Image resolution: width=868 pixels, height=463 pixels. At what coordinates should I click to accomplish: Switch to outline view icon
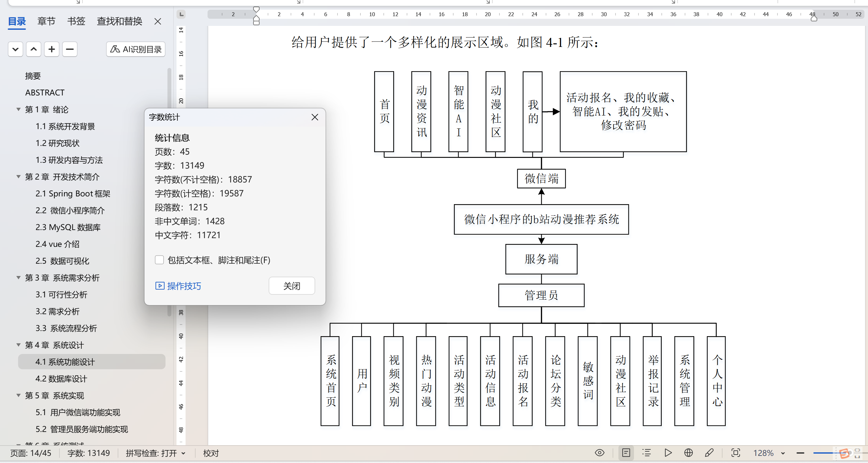(646, 453)
